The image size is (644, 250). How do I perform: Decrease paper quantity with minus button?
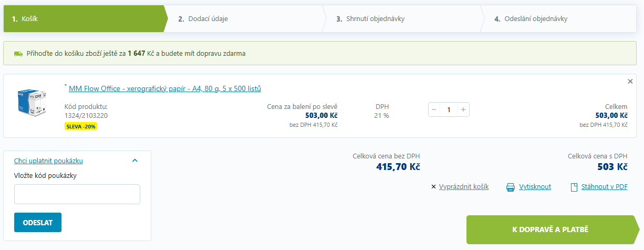click(x=434, y=109)
